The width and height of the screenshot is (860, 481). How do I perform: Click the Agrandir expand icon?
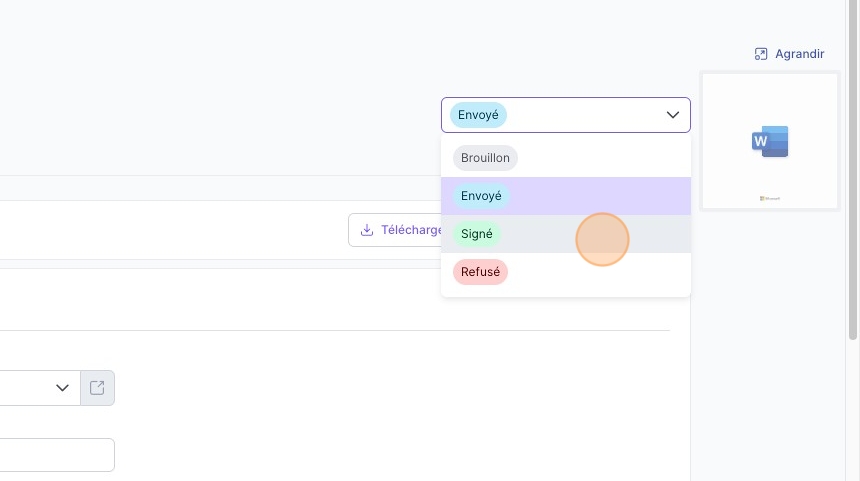click(760, 54)
